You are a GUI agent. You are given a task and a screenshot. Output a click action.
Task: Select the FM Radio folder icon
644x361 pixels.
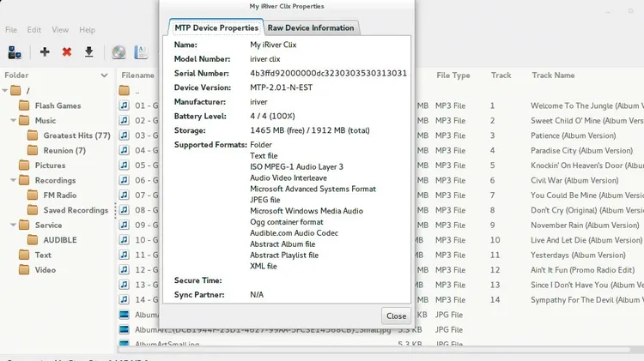coord(33,196)
